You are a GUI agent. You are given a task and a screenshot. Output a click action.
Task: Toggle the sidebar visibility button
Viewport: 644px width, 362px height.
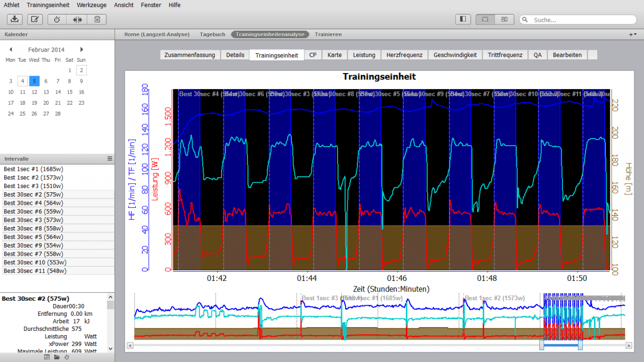click(x=462, y=19)
